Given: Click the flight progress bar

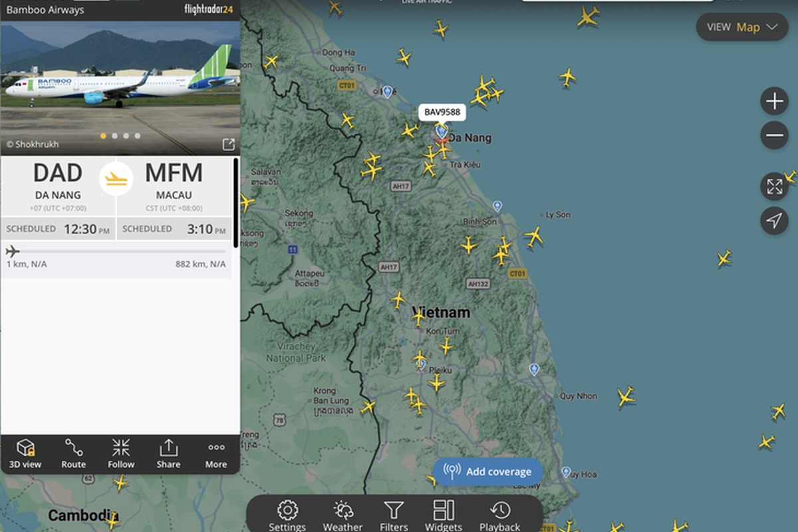Looking at the screenshot, I should point(116,251).
